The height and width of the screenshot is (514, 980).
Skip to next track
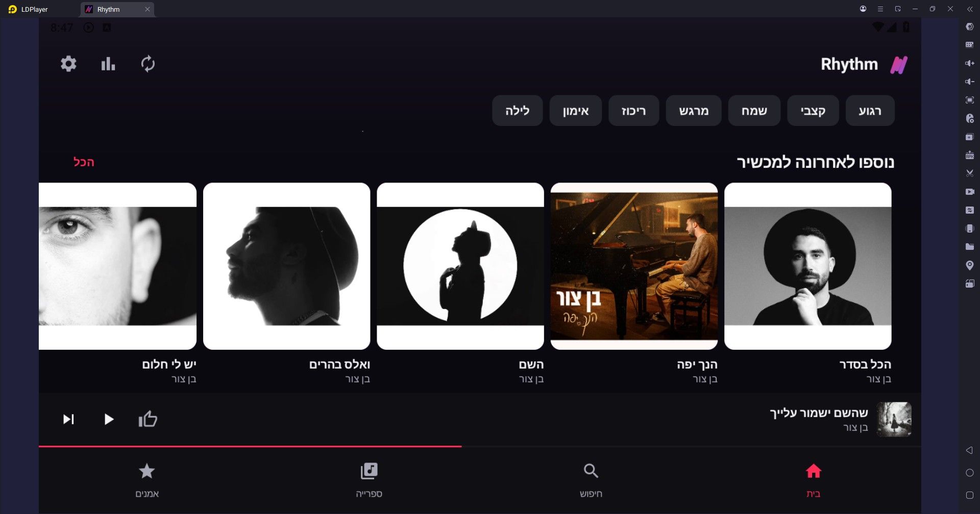[x=68, y=419]
